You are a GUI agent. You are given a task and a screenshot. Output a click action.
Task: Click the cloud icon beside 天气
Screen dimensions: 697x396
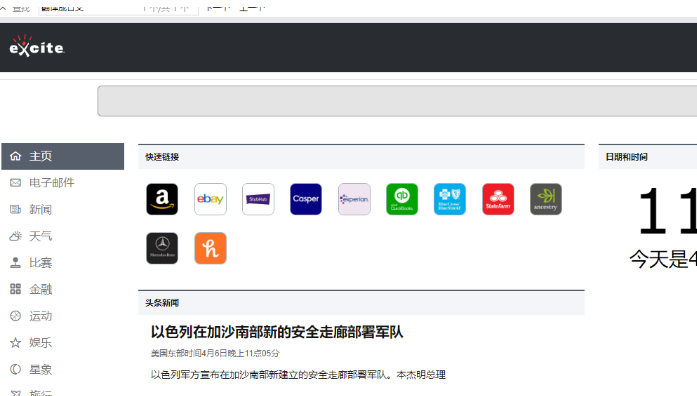click(x=16, y=236)
